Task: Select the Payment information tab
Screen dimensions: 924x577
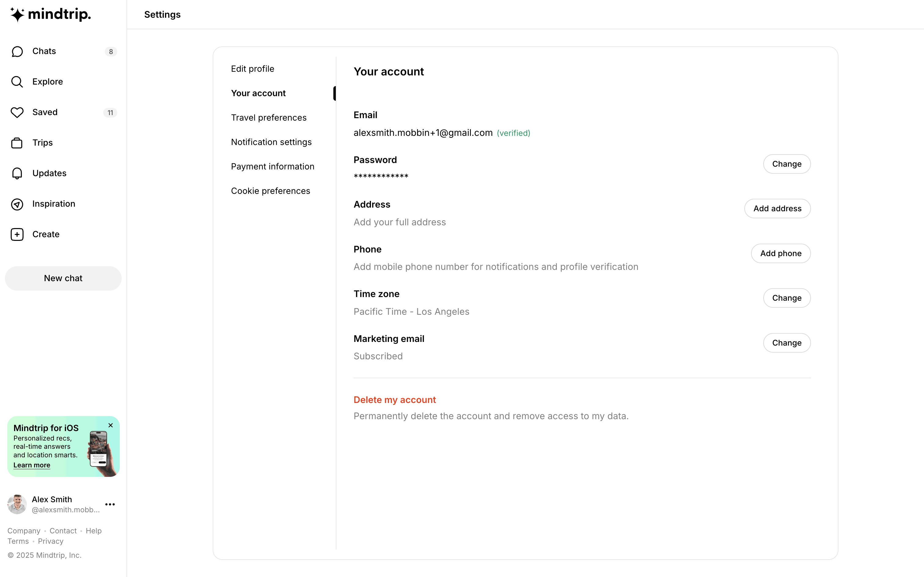Action: click(x=272, y=166)
